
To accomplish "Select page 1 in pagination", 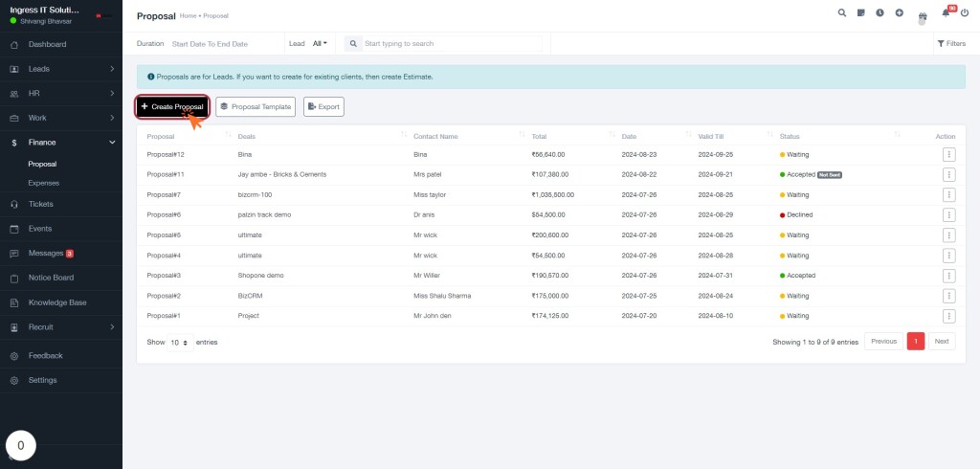I will (916, 342).
